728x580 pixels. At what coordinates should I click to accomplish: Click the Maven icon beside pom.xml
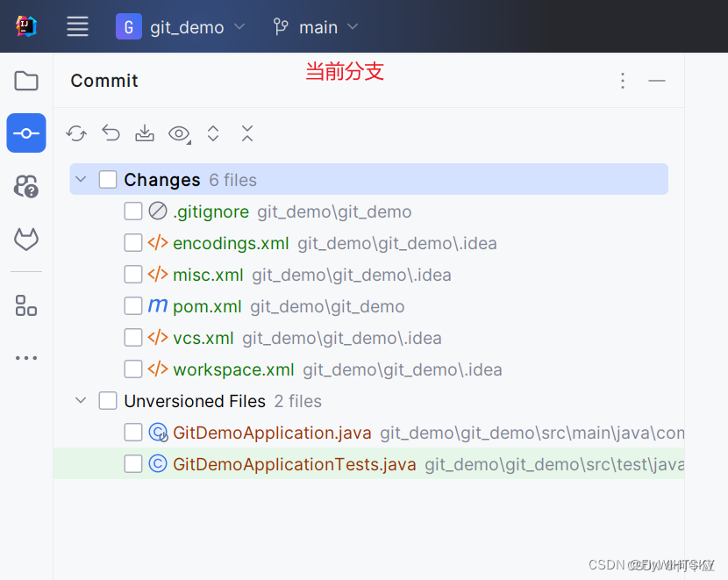point(158,305)
